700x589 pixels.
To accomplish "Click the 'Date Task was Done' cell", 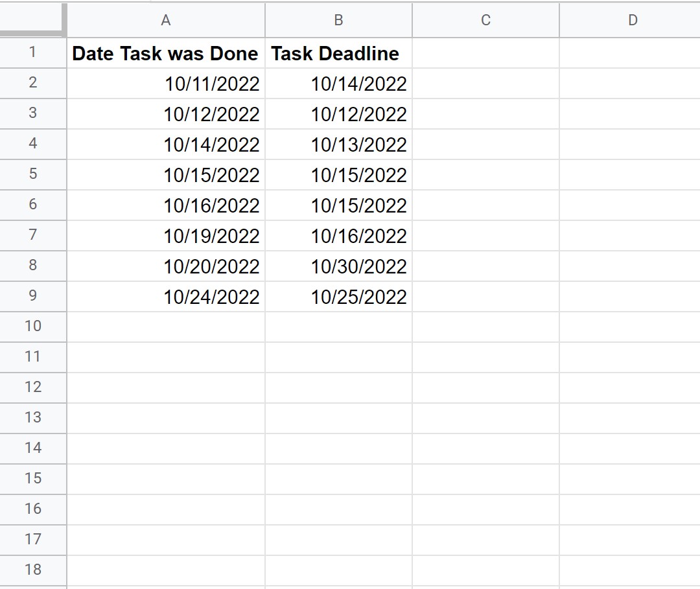I will tap(166, 53).
